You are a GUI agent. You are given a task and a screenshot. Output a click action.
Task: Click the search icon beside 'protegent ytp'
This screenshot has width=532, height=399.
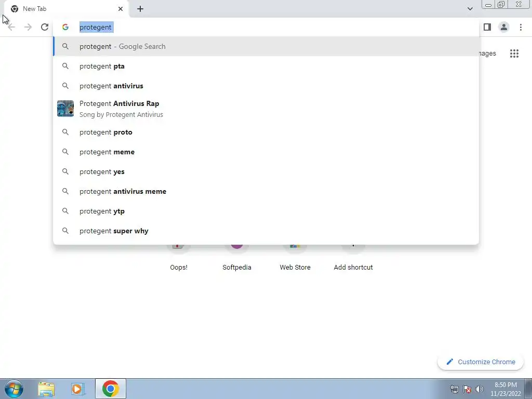pos(65,211)
